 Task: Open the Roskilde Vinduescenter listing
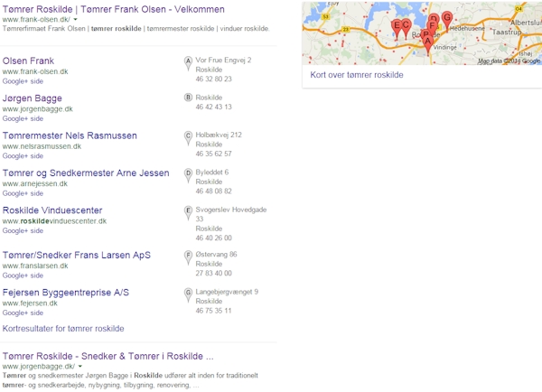[52, 210]
